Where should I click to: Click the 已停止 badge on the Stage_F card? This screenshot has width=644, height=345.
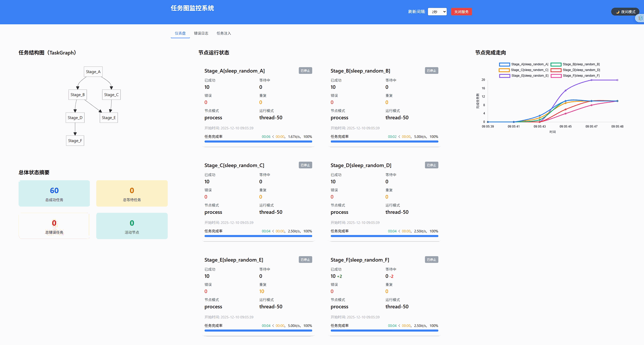432,260
